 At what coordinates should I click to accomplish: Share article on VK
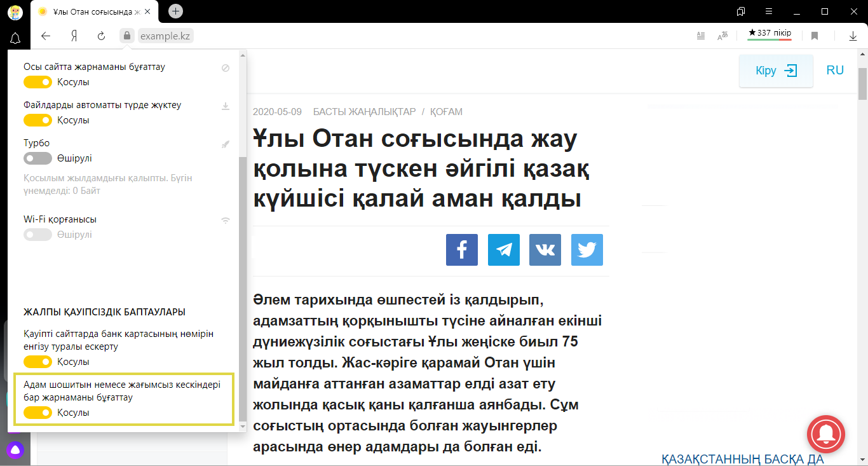click(x=545, y=250)
